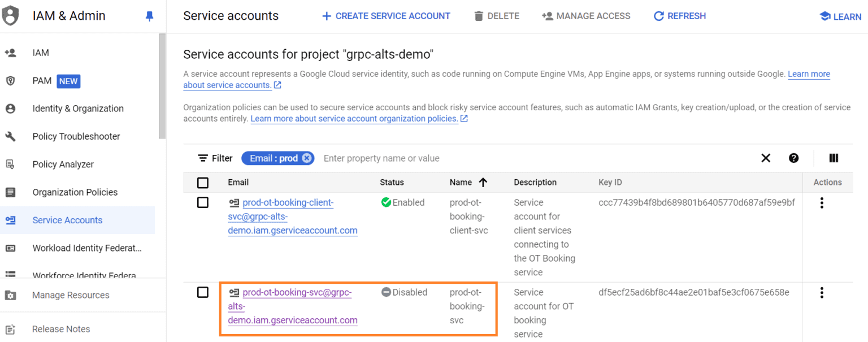Click the PAM shield icon in sidebar
Viewport: 868px width, 342px height.
(10, 81)
